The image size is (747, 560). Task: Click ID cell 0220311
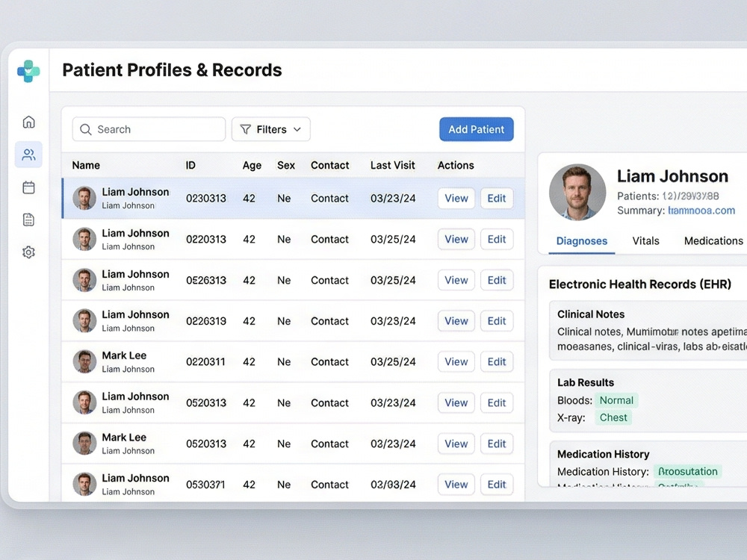[205, 362]
